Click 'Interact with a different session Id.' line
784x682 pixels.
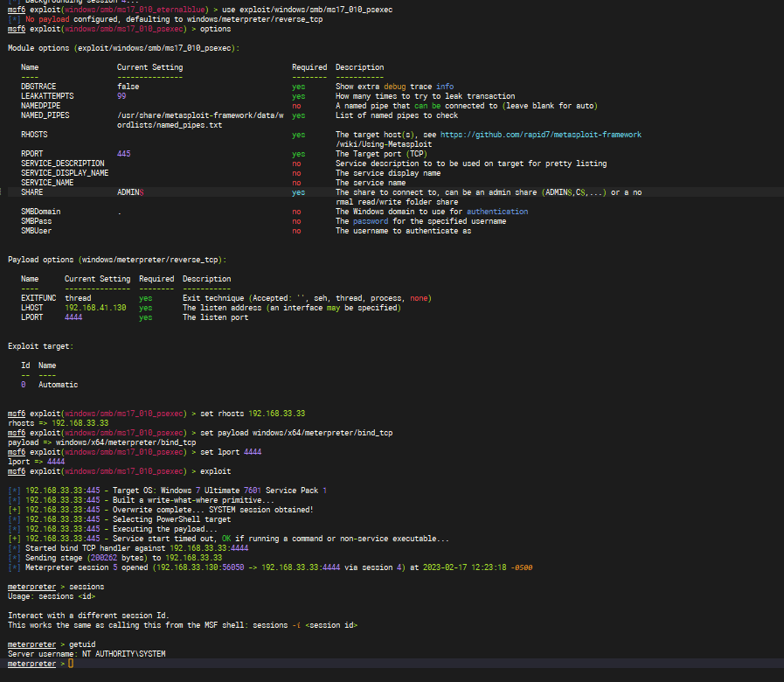(x=88, y=616)
